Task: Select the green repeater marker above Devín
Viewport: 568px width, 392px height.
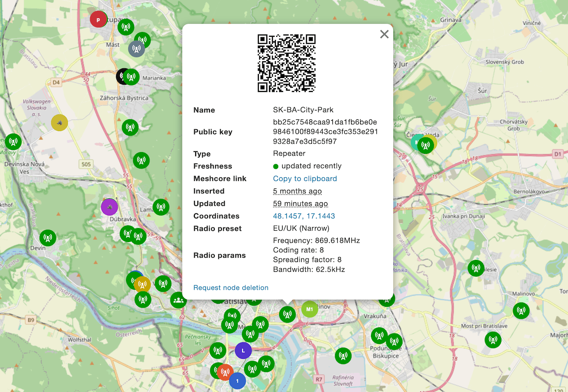Action: point(48,238)
